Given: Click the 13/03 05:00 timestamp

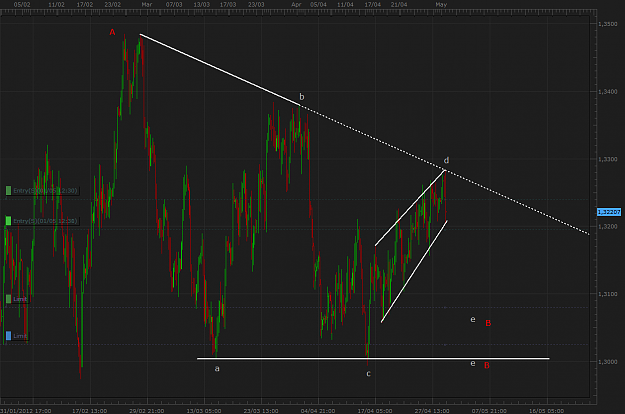Looking at the screenshot, I should (204, 410).
